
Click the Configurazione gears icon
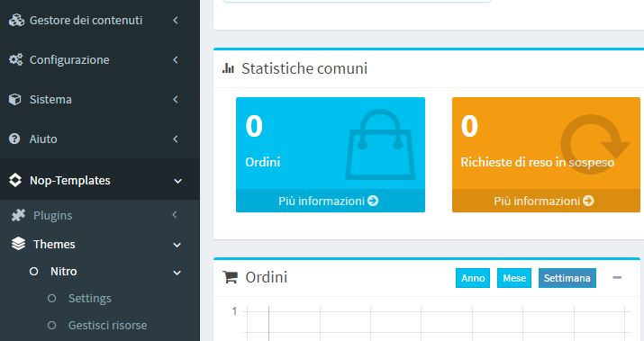click(16, 59)
